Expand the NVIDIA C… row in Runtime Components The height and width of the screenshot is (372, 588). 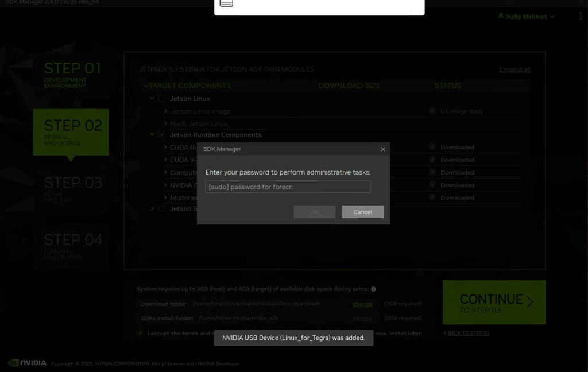click(x=165, y=184)
